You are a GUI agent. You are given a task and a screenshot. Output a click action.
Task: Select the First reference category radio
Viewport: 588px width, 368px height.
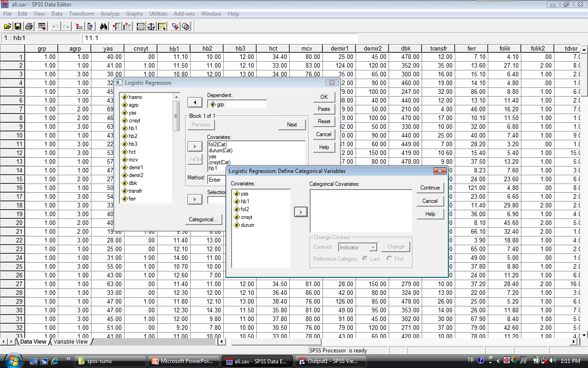coord(389,259)
